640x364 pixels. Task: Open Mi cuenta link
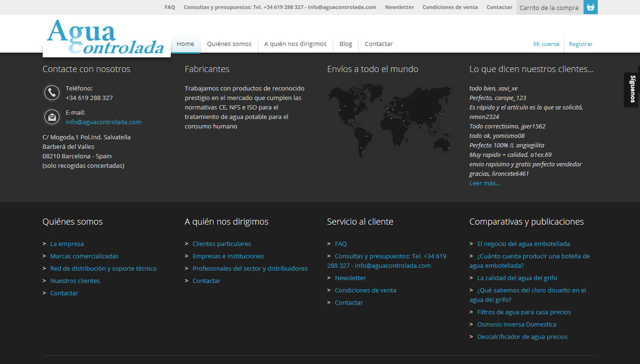click(x=546, y=44)
